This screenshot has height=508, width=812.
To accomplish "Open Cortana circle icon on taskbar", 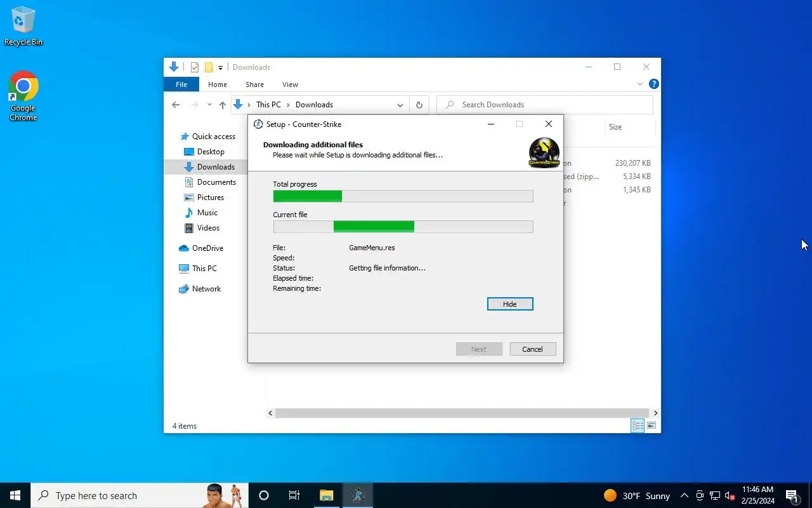I will click(264, 495).
